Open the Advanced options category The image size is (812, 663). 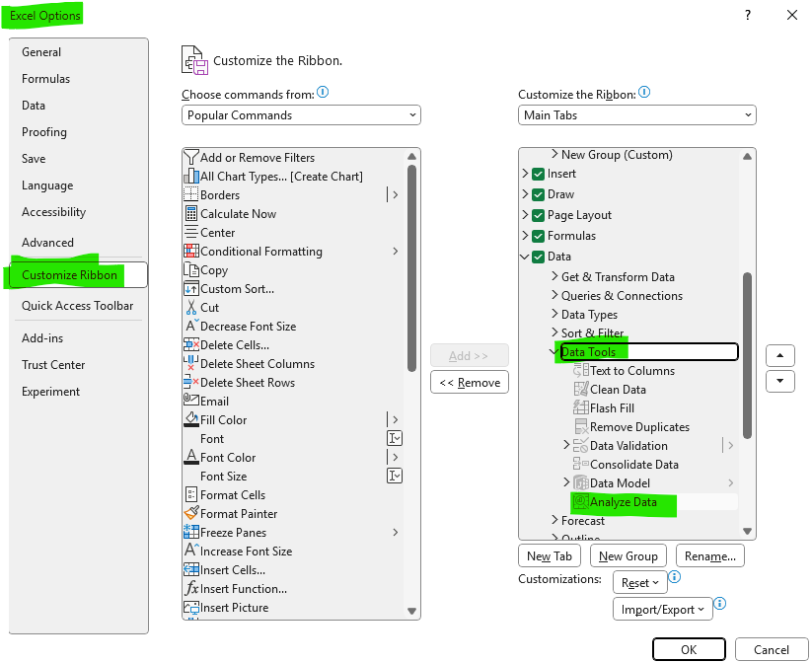tap(47, 243)
